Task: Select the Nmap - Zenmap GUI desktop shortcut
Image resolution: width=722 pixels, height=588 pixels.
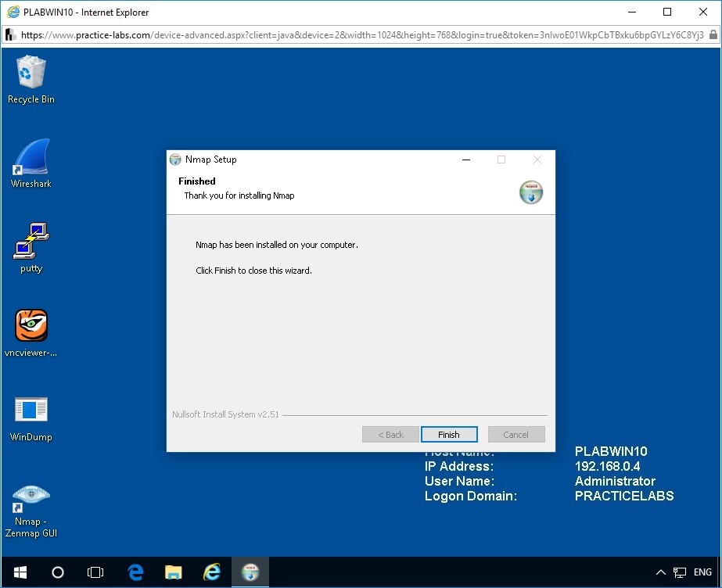Action: (31, 511)
